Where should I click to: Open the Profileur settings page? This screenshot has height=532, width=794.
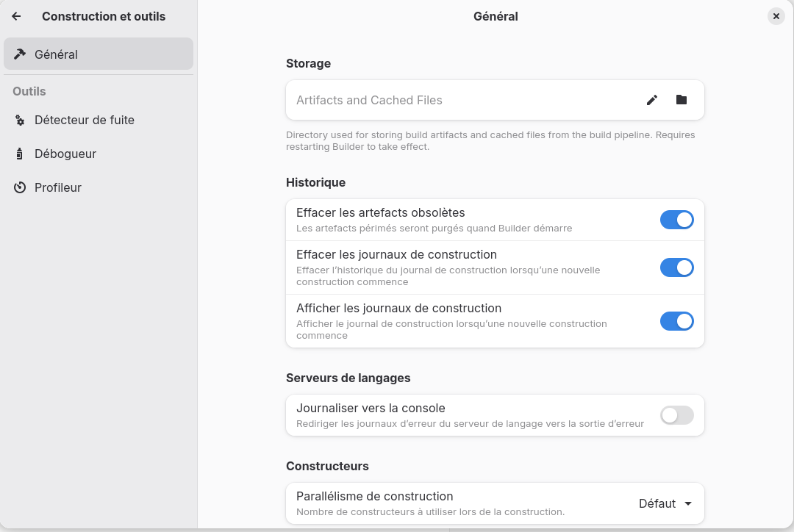point(99,188)
